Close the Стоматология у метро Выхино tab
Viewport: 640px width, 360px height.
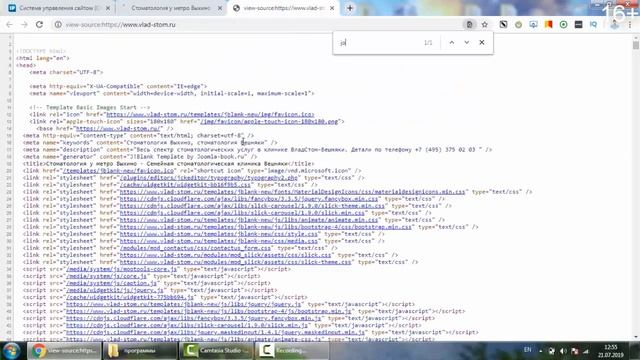click(220, 8)
